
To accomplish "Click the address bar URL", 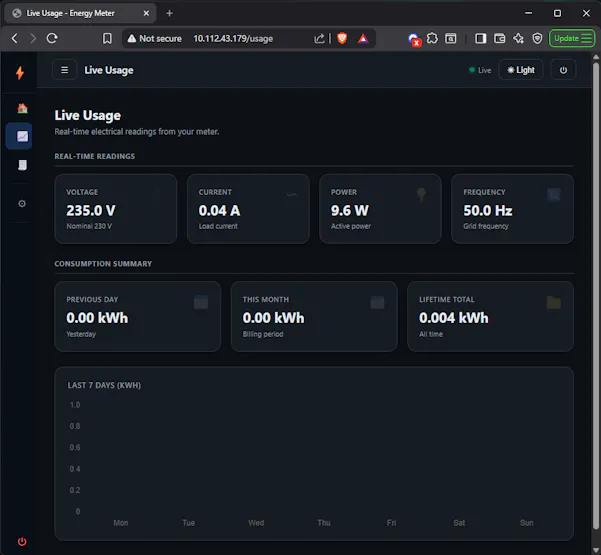I will (233, 38).
